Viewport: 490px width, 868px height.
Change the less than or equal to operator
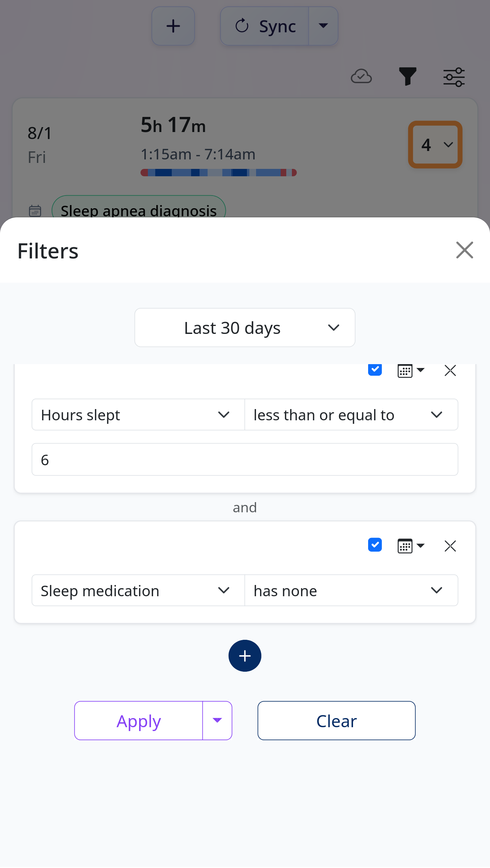point(351,415)
